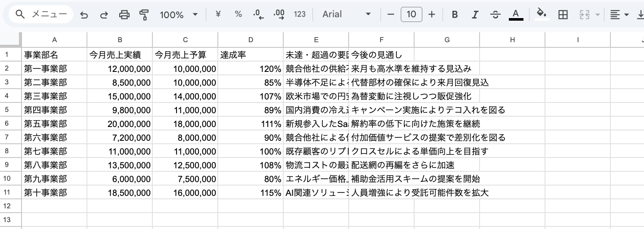This screenshot has width=644, height=229.
Task: Open the Arial font dropdown
Action: click(x=347, y=14)
